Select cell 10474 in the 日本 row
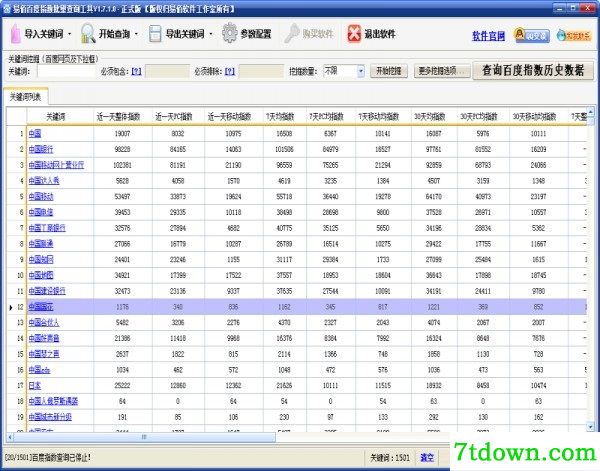 tap(538, 386)
